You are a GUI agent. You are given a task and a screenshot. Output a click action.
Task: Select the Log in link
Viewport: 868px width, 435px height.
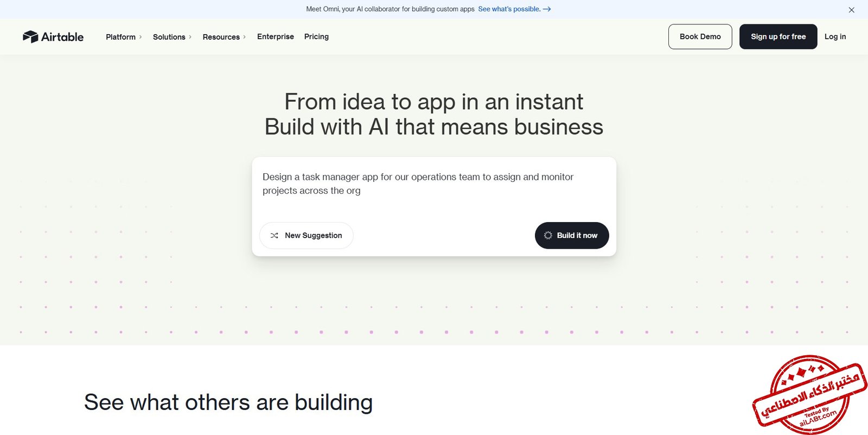835,36
